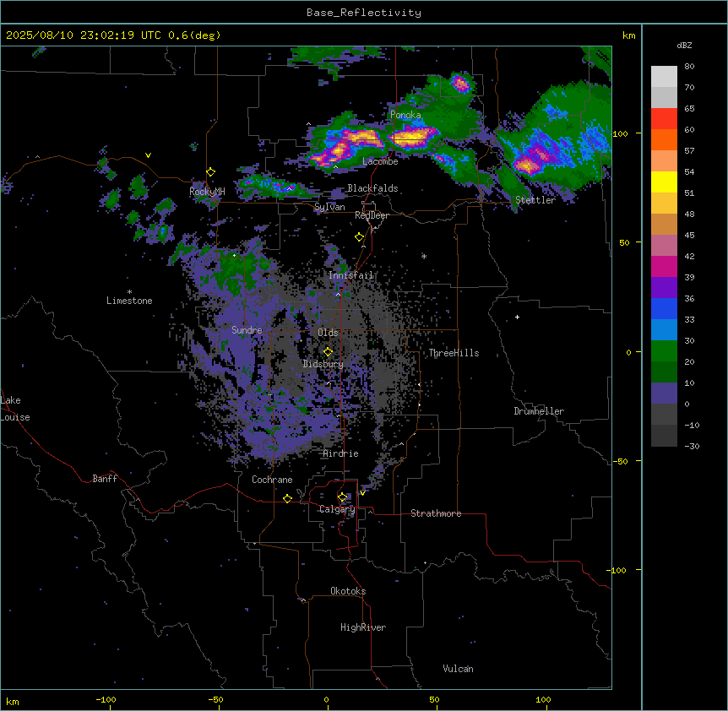Click the Sylvan label
The image size is (728, 711).
click(x=329, y=207)
